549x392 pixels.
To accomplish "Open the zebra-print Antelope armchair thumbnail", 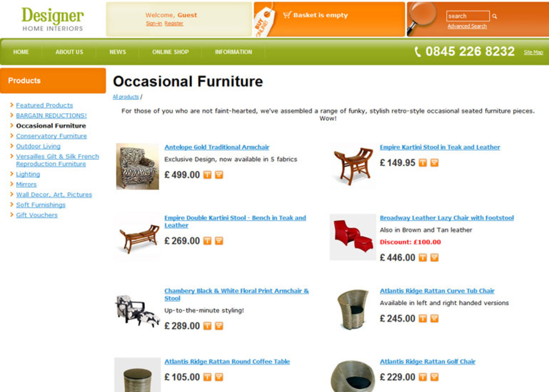I will pyautogui.click(x=138, y=167).
